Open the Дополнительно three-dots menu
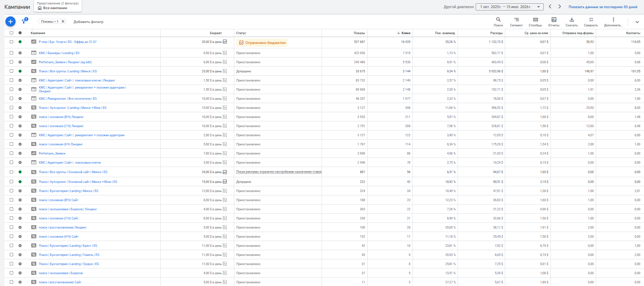The image size is (644, 286). (613, 22)
